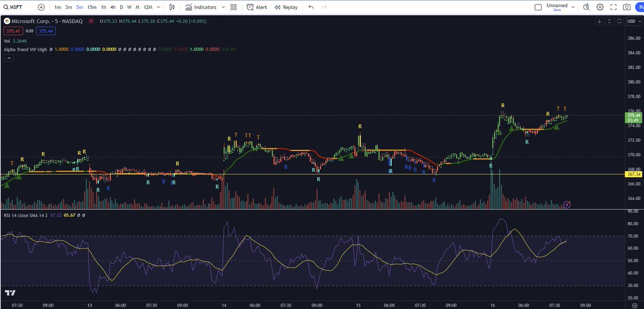Screen dimensions: 644x309
Task: Click the TradingView logo in corner
Action: coord(10,293)
